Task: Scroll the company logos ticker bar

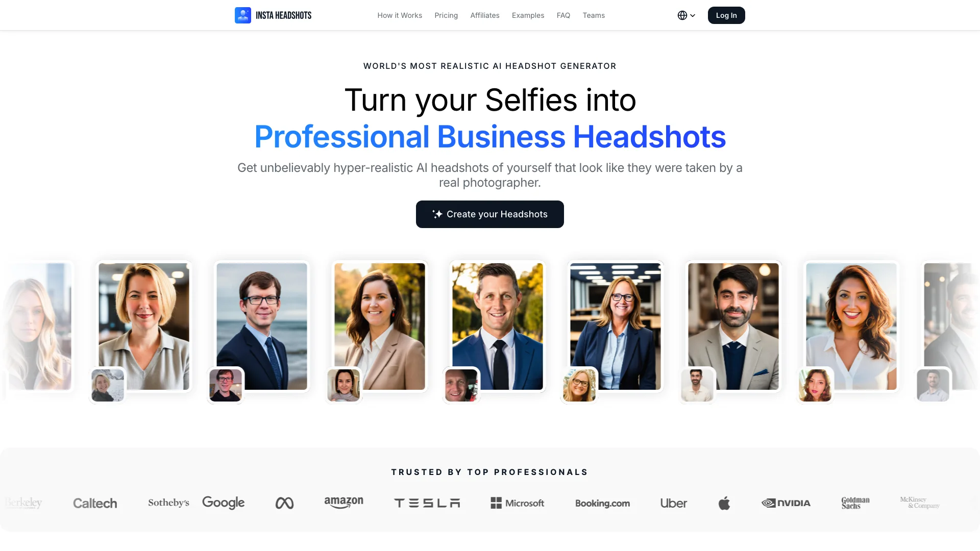Action: 490,503
